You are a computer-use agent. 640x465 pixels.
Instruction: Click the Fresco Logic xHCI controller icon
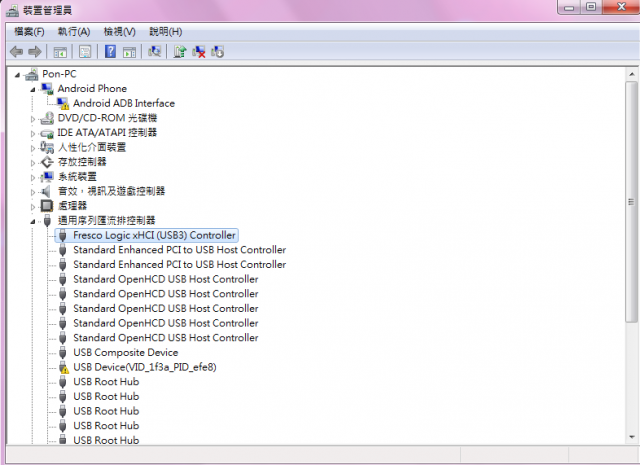click(62, 236)
